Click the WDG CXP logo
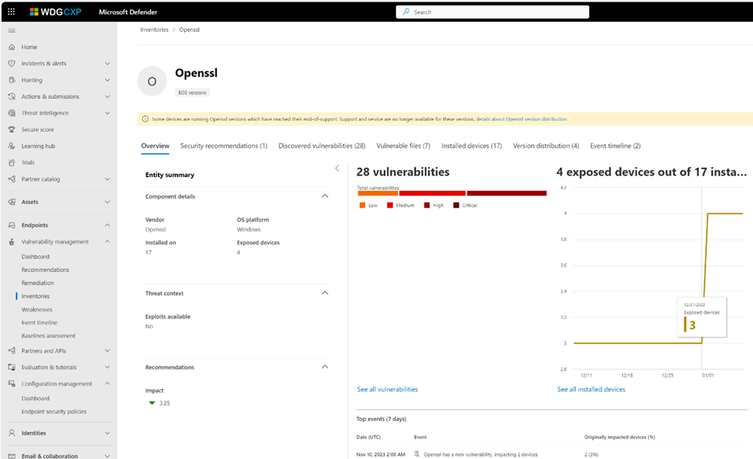The width and height of the screenshot is (753, 459). 55,12
